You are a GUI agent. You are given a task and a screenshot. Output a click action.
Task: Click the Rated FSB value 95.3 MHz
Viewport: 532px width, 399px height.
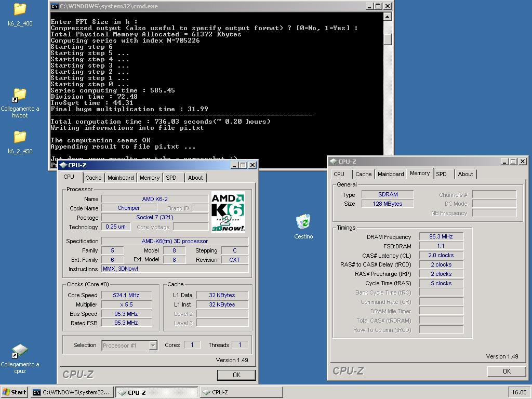pos(126,323)
